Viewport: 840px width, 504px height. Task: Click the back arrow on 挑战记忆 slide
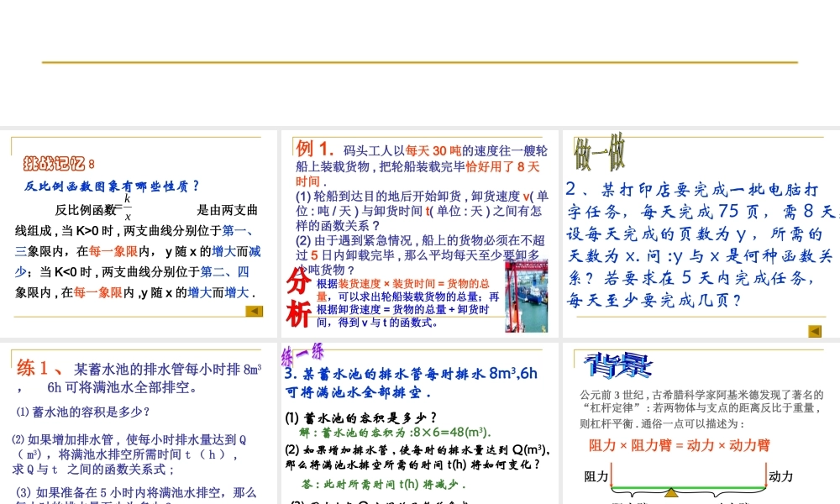click(254, 311)
